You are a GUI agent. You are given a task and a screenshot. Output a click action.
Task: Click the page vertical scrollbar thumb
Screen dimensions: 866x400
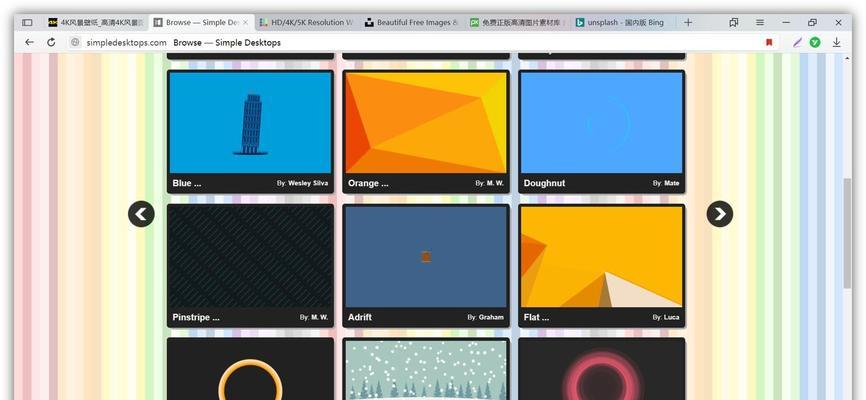(847, 233)
